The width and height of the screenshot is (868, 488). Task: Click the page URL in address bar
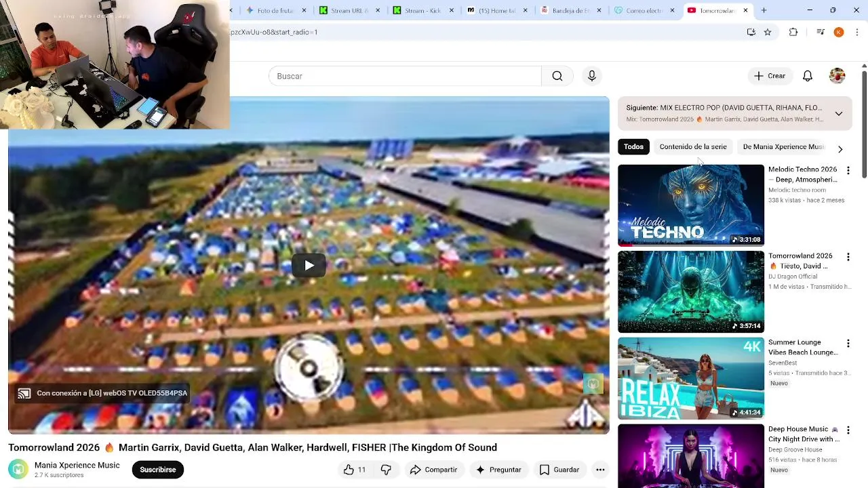pyautogui.click(x=274, y=32)
